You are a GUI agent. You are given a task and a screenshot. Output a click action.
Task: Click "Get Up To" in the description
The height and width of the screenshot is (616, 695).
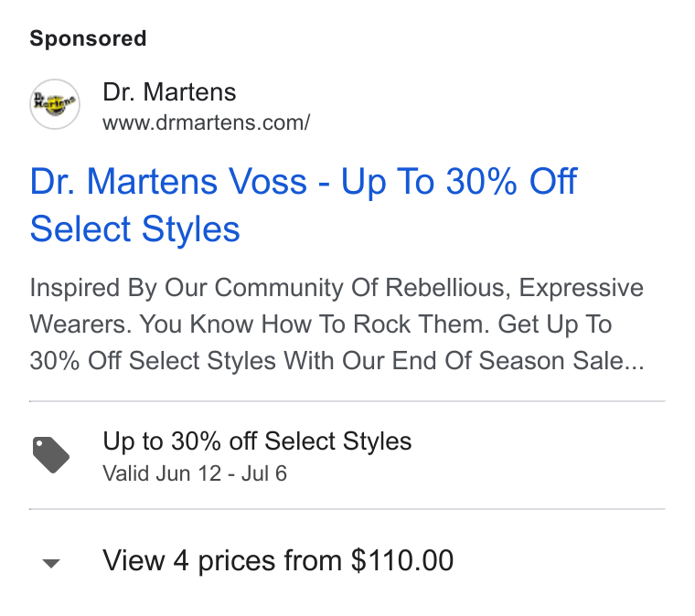(x=555, y=324)
